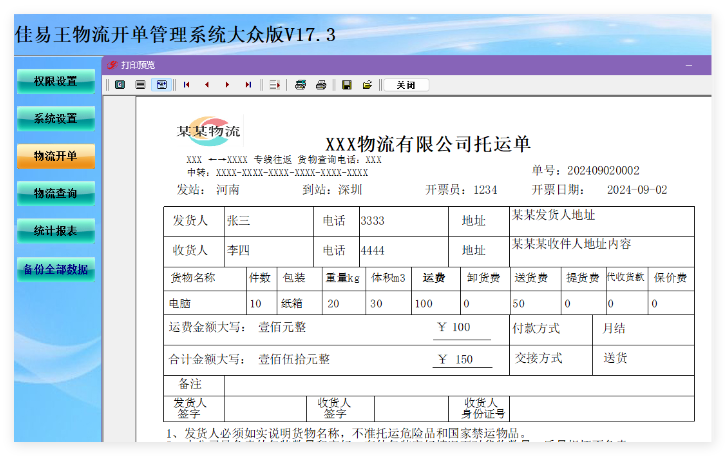Click the volume value 30
The width and height of the screenshot is (728, 456).
pos(376,304)
